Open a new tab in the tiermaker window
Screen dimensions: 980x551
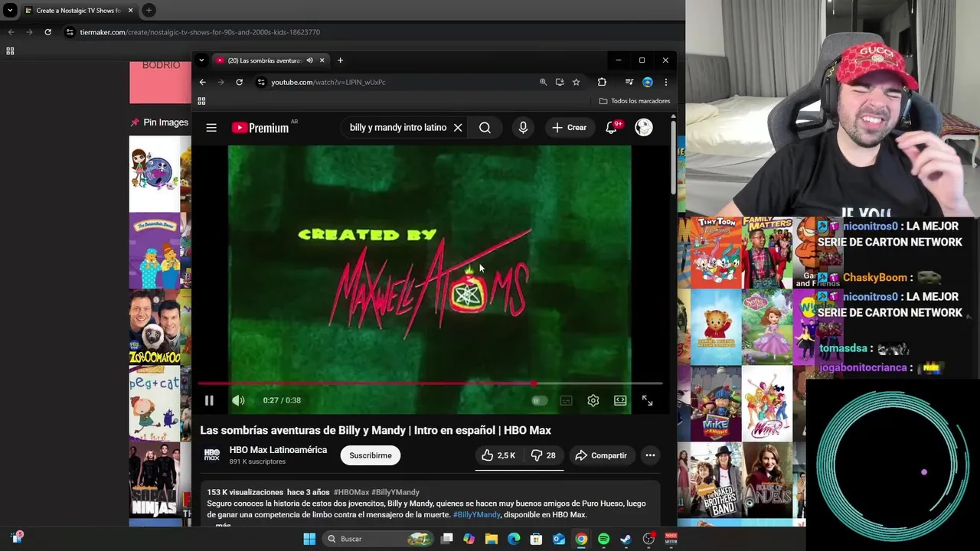coord(149,11)
